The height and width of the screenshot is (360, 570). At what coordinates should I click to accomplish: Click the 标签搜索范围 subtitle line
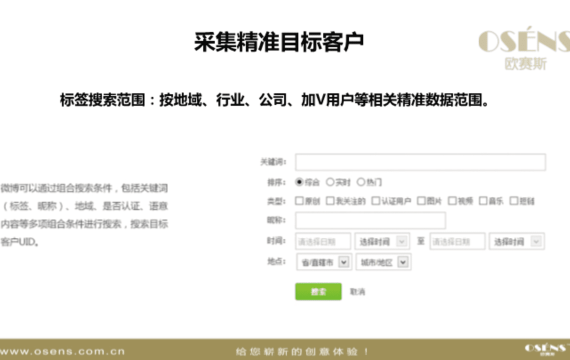point(275,100)
